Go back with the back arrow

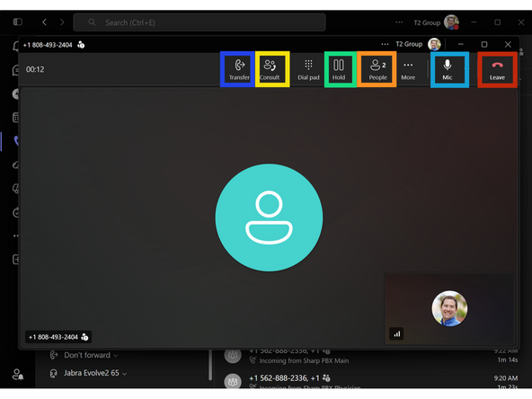(x=44, y=22)
